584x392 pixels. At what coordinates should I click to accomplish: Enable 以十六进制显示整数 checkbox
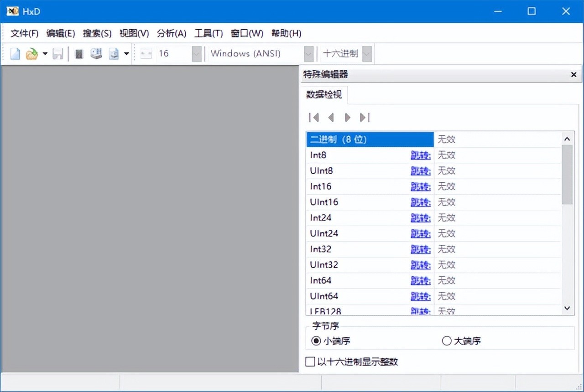pyautogui.click(x=310, y=361)
